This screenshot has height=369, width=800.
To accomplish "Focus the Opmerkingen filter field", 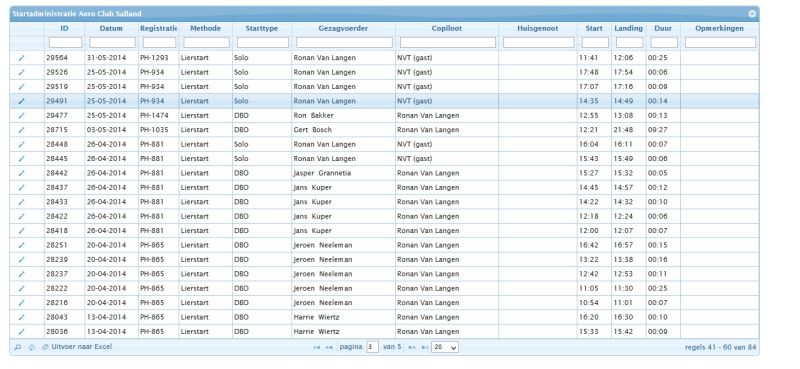I will click(720, 42).
